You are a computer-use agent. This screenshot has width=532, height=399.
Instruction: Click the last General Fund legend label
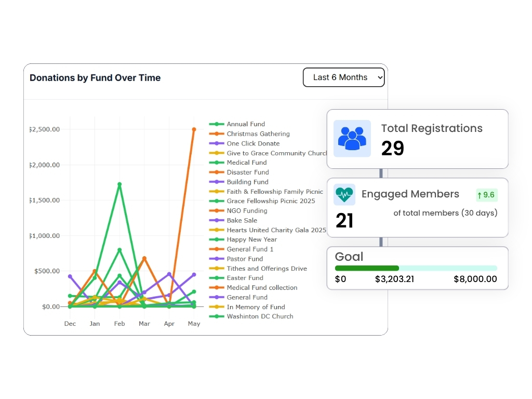(x=247, y=297)
